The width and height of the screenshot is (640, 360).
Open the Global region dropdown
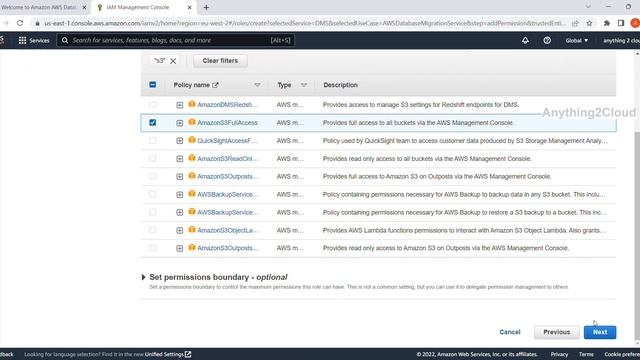coord(576,40)
